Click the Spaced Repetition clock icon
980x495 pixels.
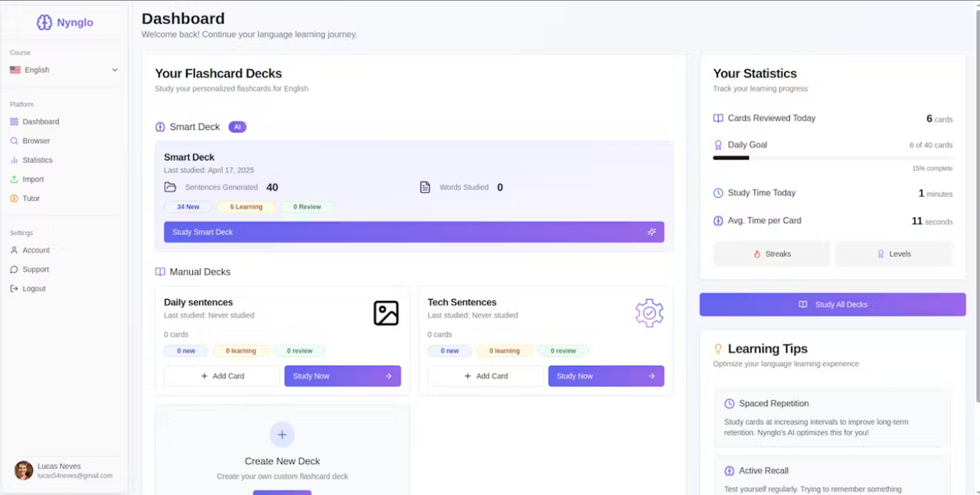coord(730,404)
